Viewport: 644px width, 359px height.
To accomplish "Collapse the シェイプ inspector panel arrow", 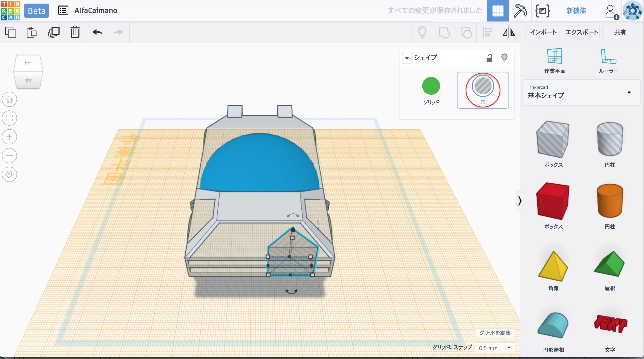I will coord(407,58).
